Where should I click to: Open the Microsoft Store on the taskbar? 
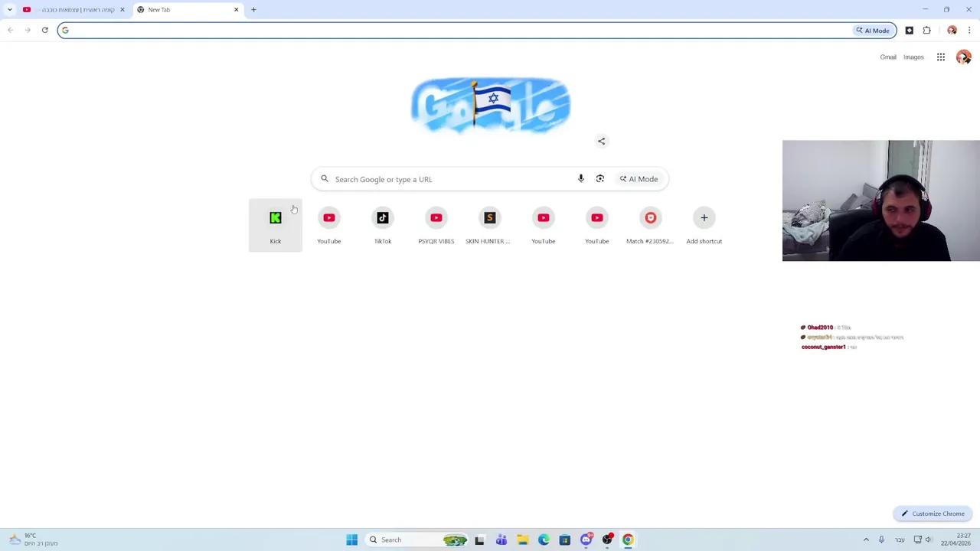point(565,540)
